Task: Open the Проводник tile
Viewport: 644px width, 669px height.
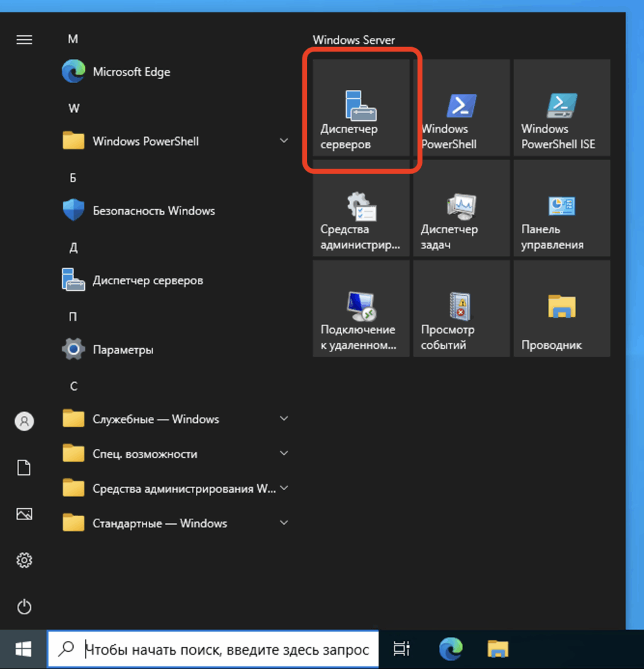Action: pyautogui.click(x=562, y=308)
